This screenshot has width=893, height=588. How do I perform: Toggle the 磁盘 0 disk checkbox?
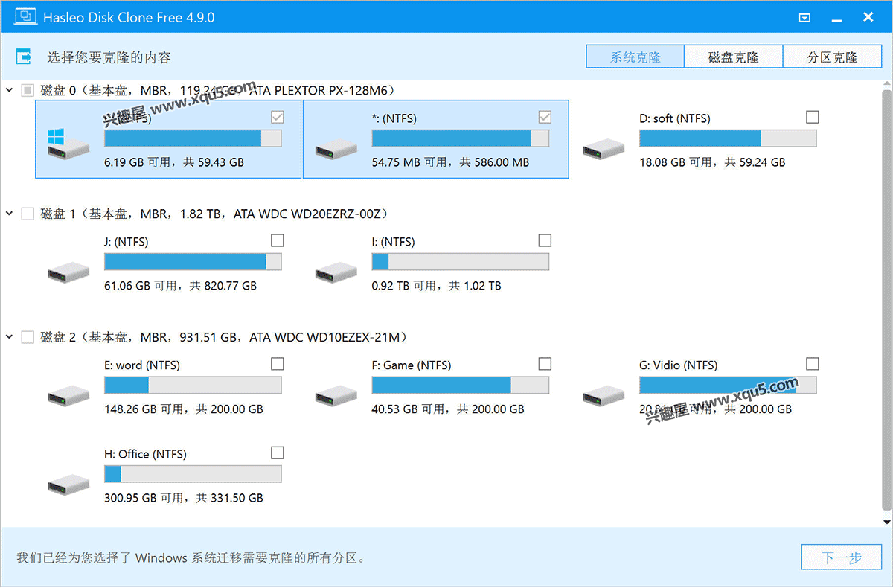(x=28, y=91)
